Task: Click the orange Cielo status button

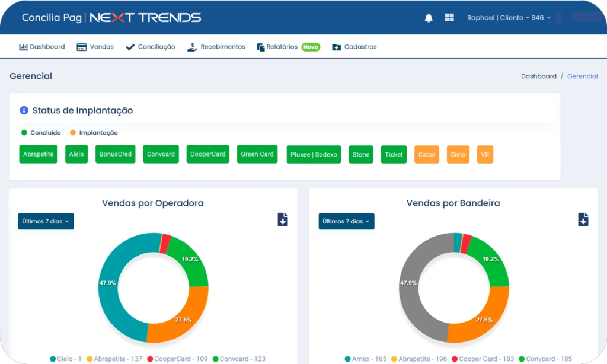Action: [458, 155]
